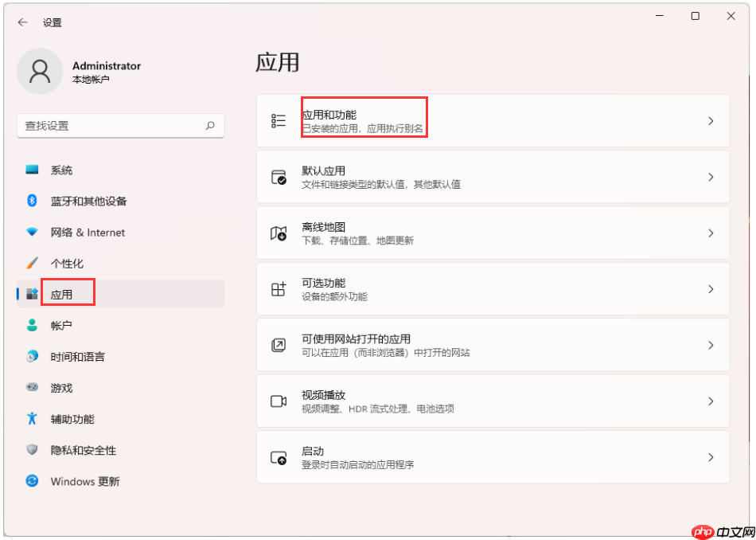The height and width of the screenshot is (540, 756).
Task: Click the 应用和功能 list icon
Action: [x=278, y=120]
